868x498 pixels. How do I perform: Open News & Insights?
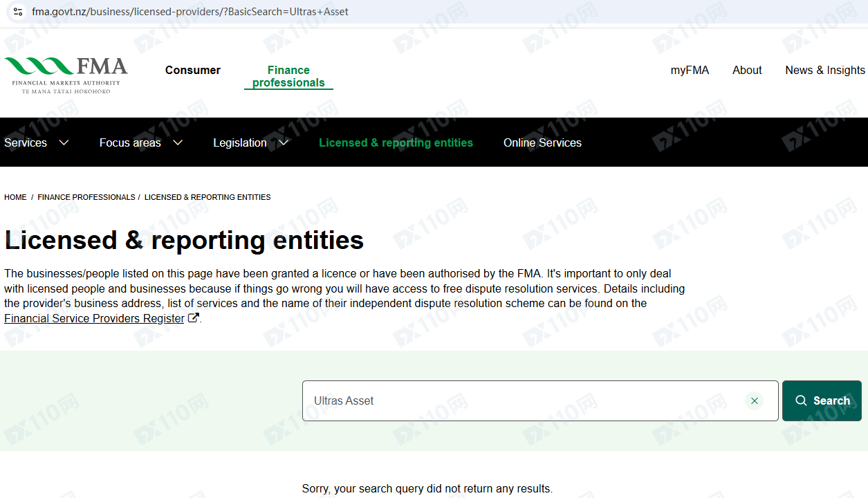[824, 71]
